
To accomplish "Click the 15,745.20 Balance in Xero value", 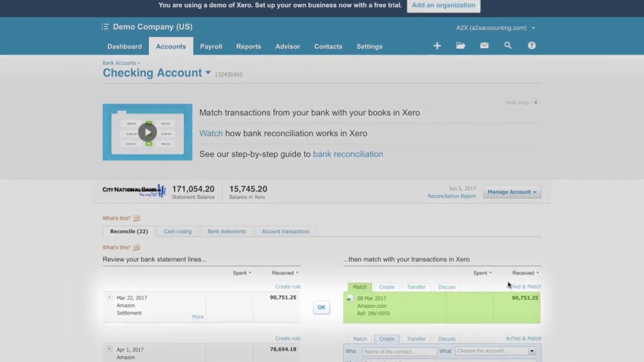I will [x=248, y=189].
